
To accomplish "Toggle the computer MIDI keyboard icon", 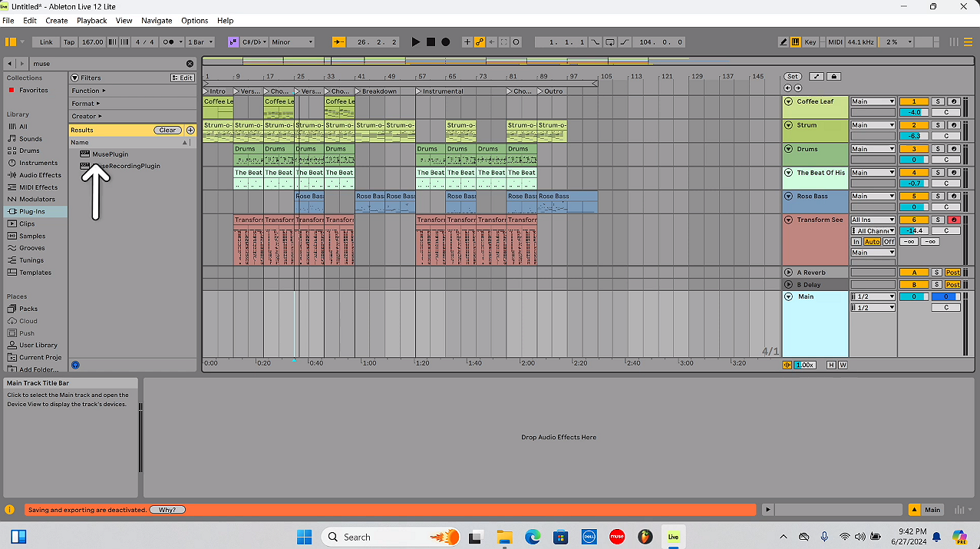I will 796,42.
